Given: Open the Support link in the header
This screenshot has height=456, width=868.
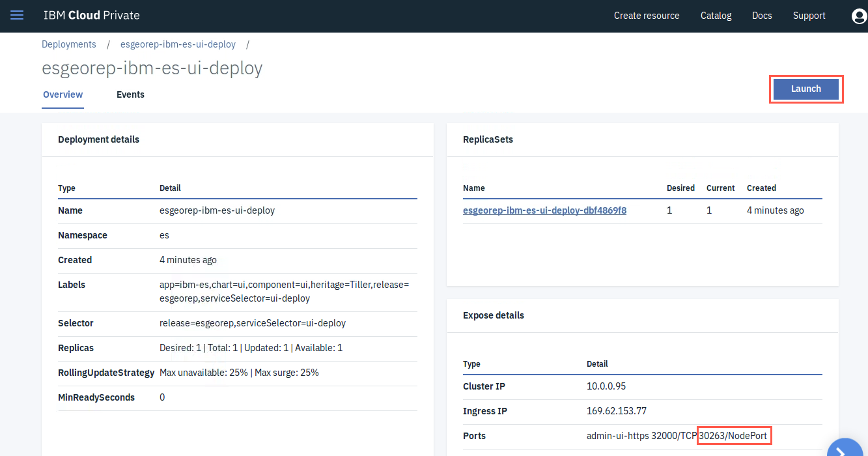Looking at the screenshot, I should [809, 16].
